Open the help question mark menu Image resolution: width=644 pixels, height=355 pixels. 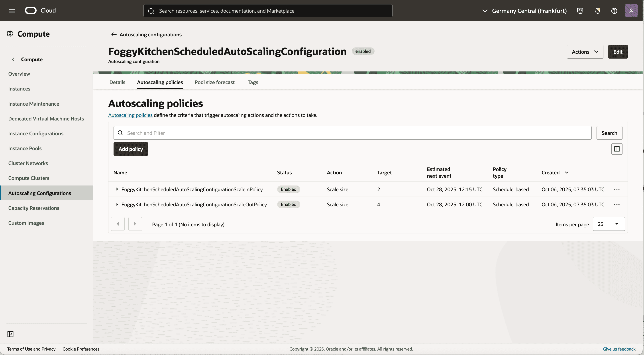click(614, 11)
